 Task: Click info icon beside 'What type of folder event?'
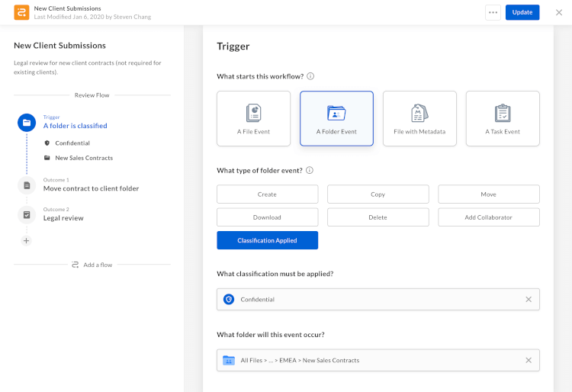310,170
